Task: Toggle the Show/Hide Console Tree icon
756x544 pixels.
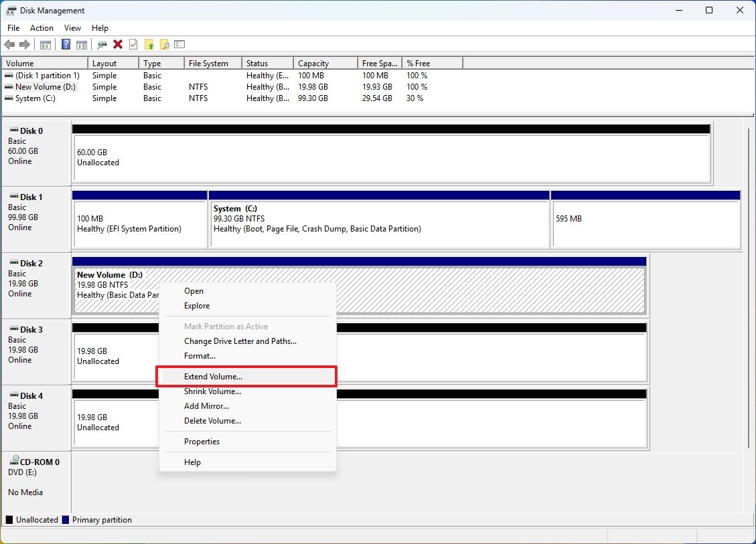Action: [46, 44]
